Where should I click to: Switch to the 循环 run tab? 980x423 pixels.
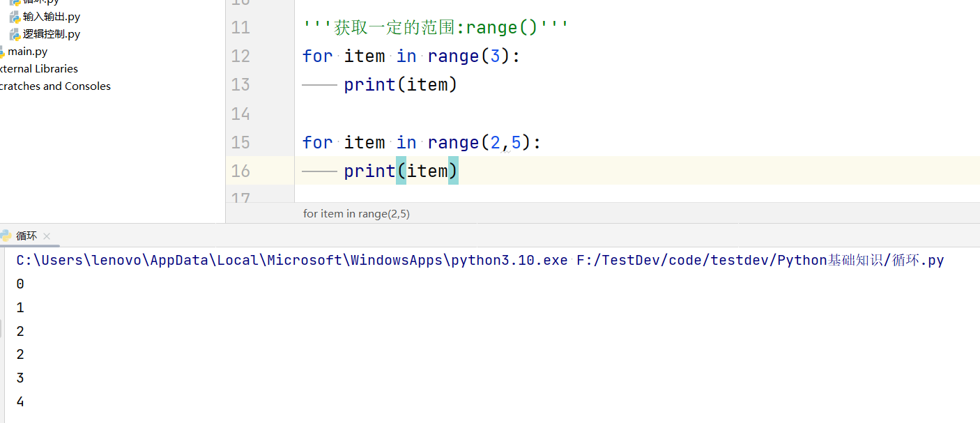click(26, 236)
